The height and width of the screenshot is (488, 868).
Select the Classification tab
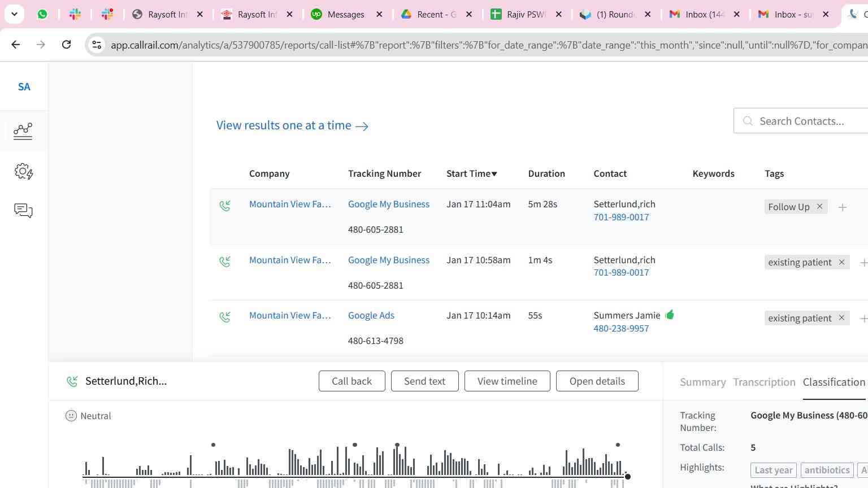[x=834, y=382]
